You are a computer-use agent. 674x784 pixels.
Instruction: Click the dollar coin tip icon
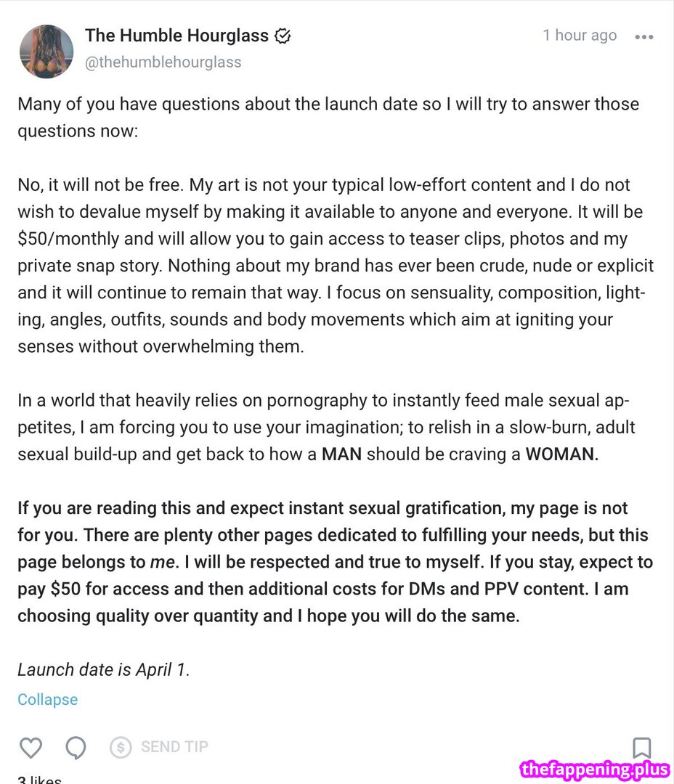(121, 747)
